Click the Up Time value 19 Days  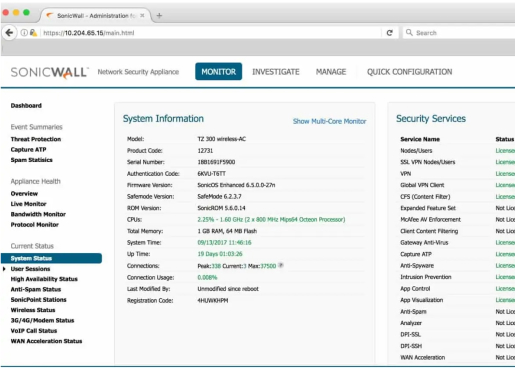(220, 254)
